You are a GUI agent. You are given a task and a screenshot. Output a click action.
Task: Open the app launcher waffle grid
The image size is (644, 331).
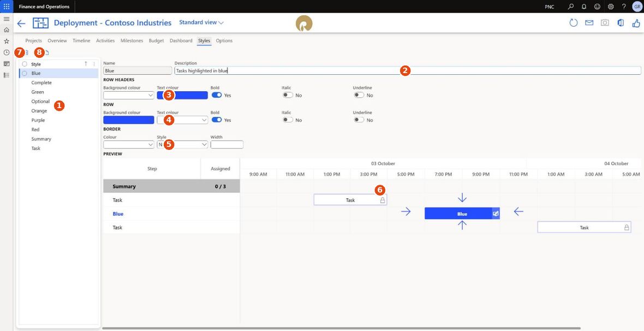[x=7, y=7]
